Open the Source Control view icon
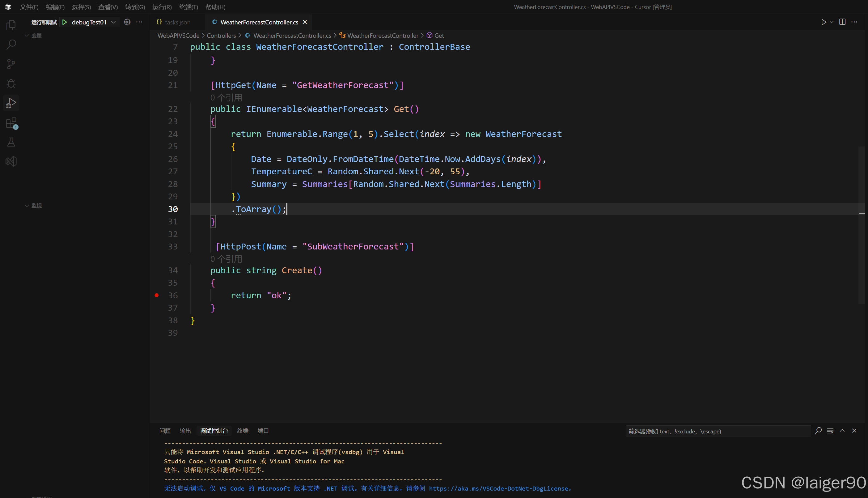The width and height of the screenshot is (868, 498). 11,64
